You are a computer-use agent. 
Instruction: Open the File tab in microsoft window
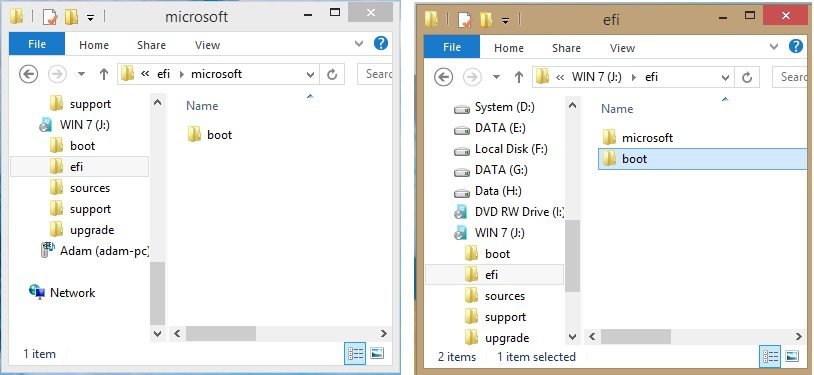[37, 44]
